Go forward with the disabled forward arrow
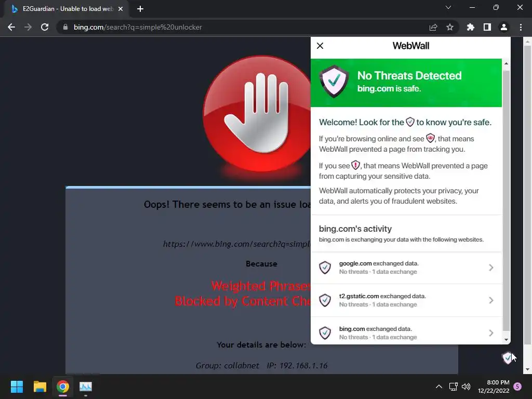Image resolution: width=532 pixels, height=399 pixels. click(28, 27)
